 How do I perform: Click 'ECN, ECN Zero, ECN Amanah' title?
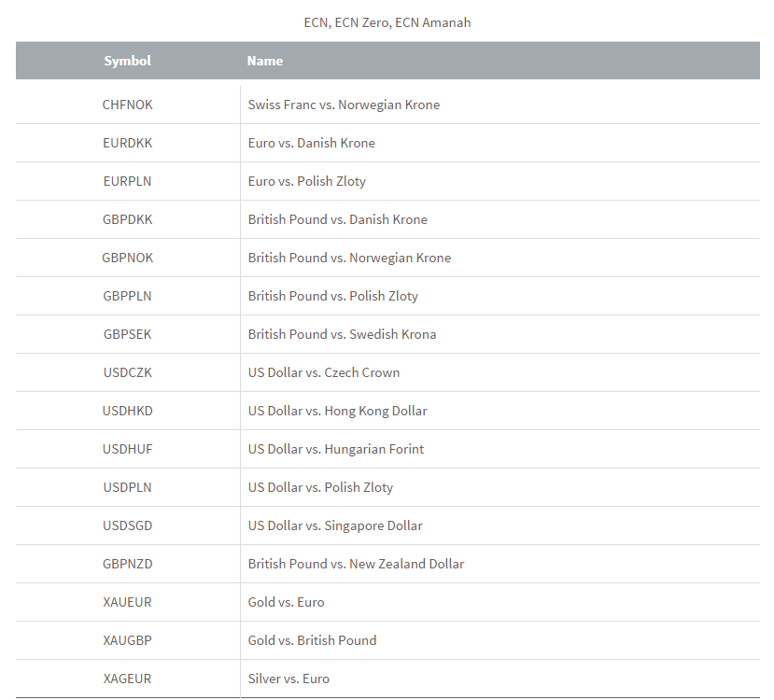coord(387,22)
